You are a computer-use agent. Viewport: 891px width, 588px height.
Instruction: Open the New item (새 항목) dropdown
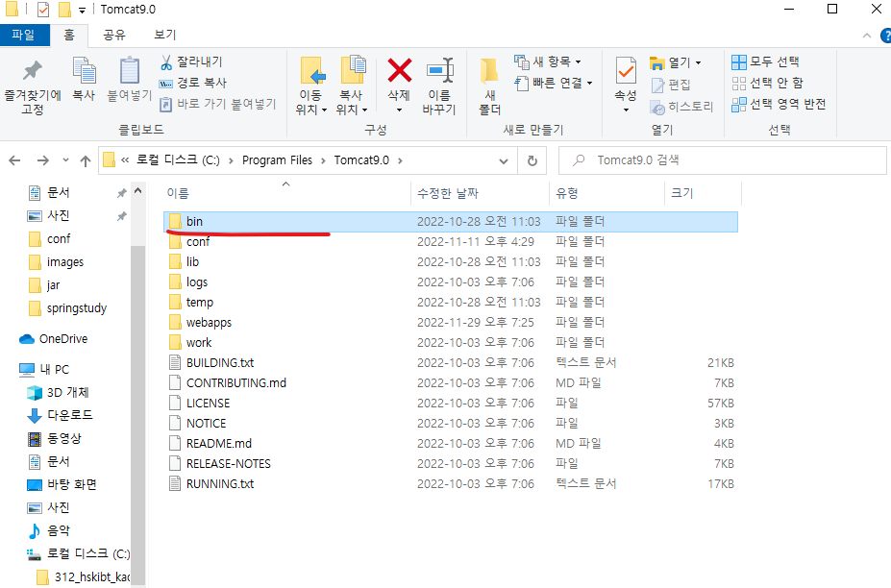click(547, 61)
